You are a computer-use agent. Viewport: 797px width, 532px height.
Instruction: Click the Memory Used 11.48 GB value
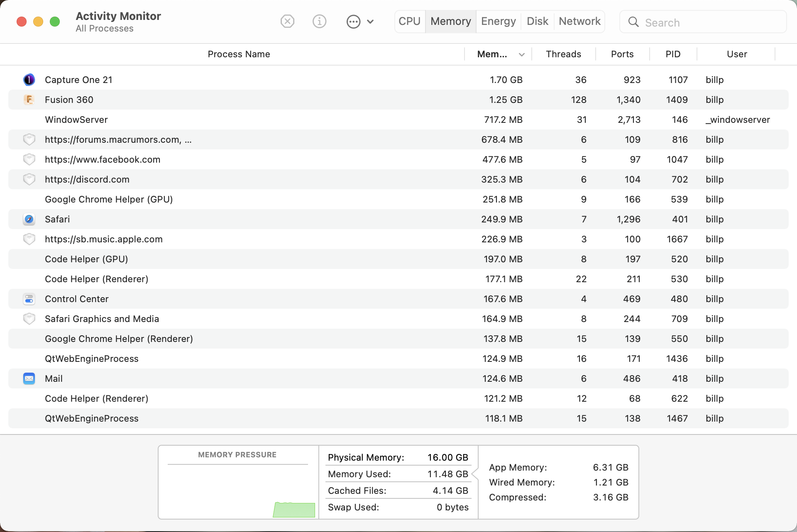pos(448,474)
